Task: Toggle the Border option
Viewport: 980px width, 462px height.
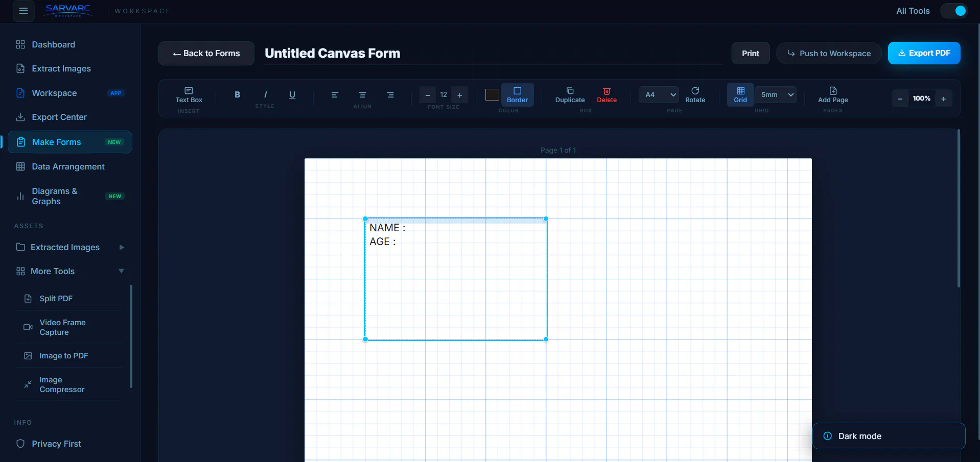Action: click(517, 95)
